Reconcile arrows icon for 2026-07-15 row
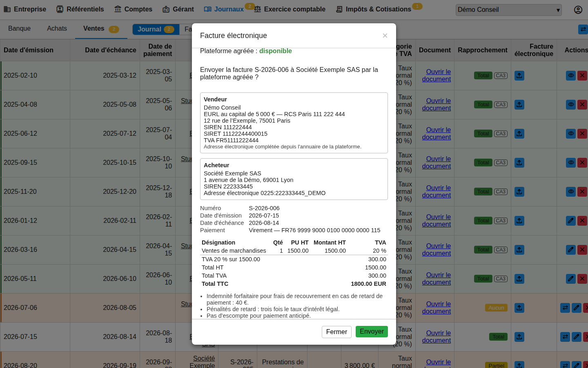This screenshot has width=588, height=368. pyautogui.click(x=565, y=337)
